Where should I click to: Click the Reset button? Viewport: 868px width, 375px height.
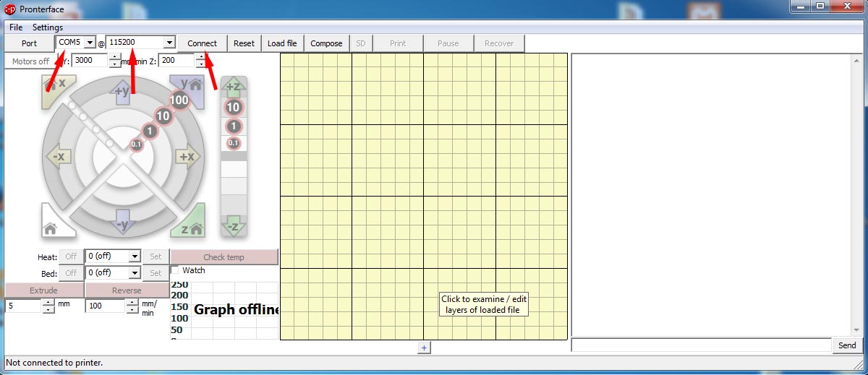pos(244,43)
